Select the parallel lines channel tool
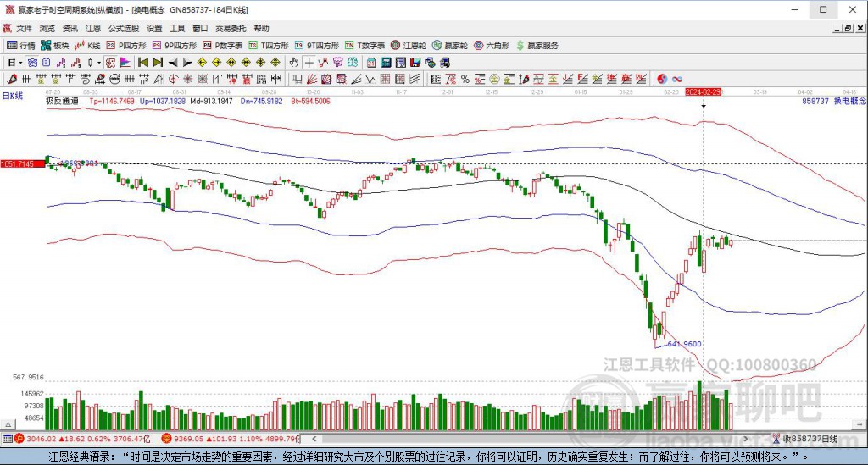This screenshot has height=465, width=868. (415, 79)
